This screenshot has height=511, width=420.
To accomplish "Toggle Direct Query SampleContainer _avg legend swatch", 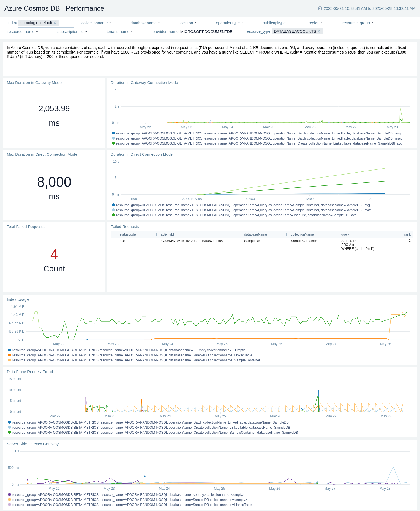I will point(113,205).
